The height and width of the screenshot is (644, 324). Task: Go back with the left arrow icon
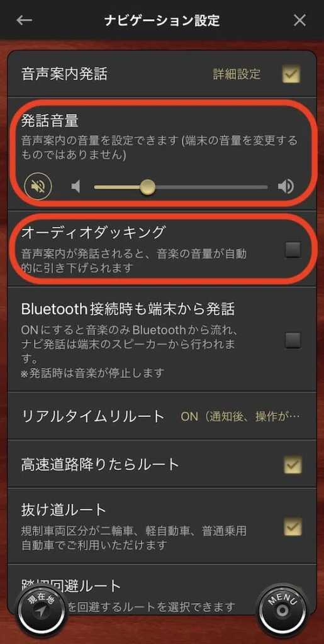25,20
